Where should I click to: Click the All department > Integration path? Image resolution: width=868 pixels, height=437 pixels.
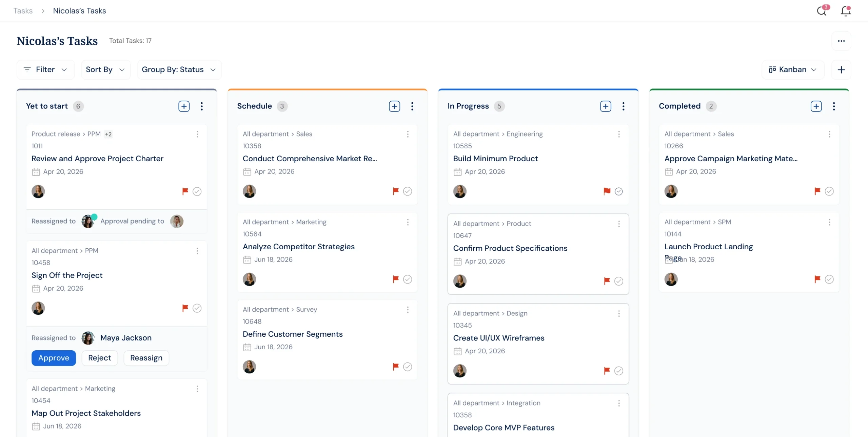pos(497,403)
